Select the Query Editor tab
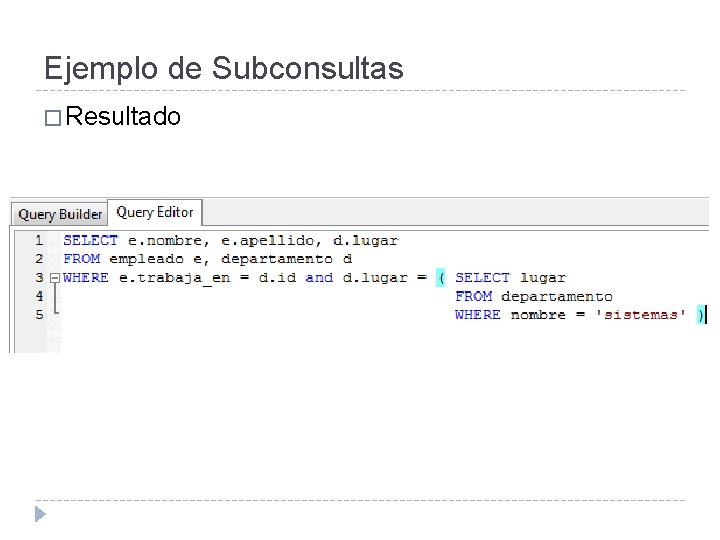Screen dimensions: 720x540 (x=155, y=213)
